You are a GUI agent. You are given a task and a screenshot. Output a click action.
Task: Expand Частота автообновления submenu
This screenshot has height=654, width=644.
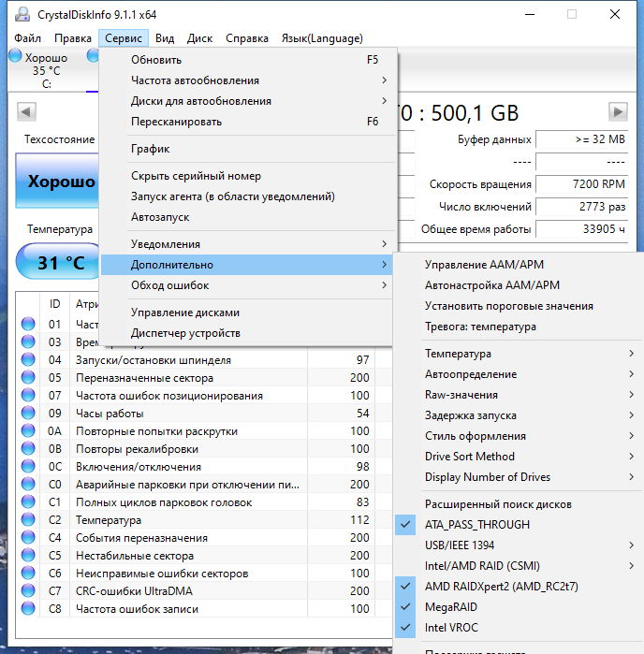246,80
